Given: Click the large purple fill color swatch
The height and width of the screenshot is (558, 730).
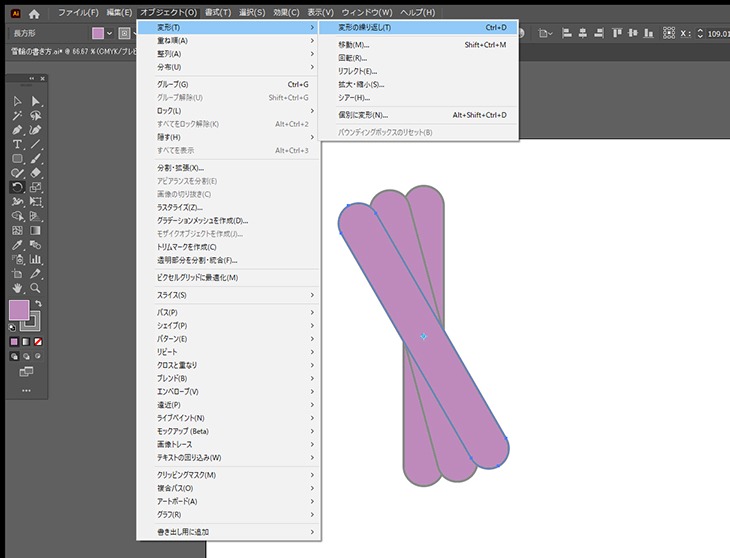Looking at the screenshot, I should pos(19,312).
